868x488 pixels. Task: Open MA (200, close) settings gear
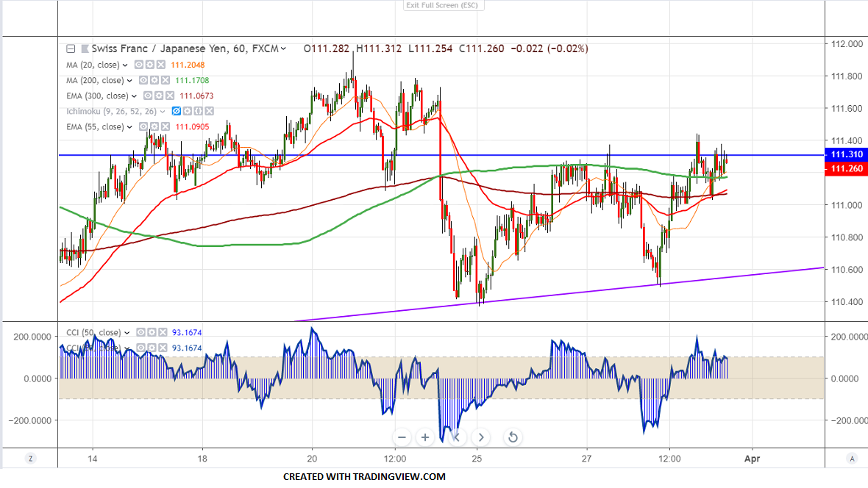154,80
